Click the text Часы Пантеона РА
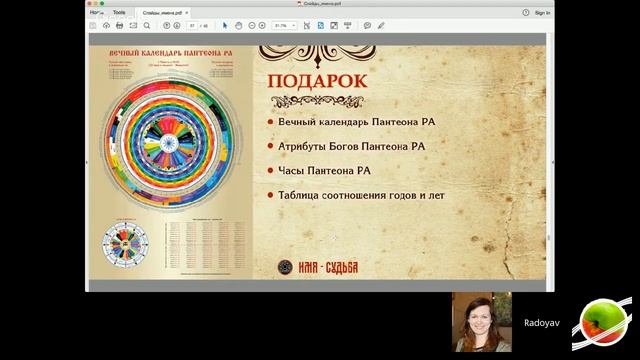 point(324,171)
